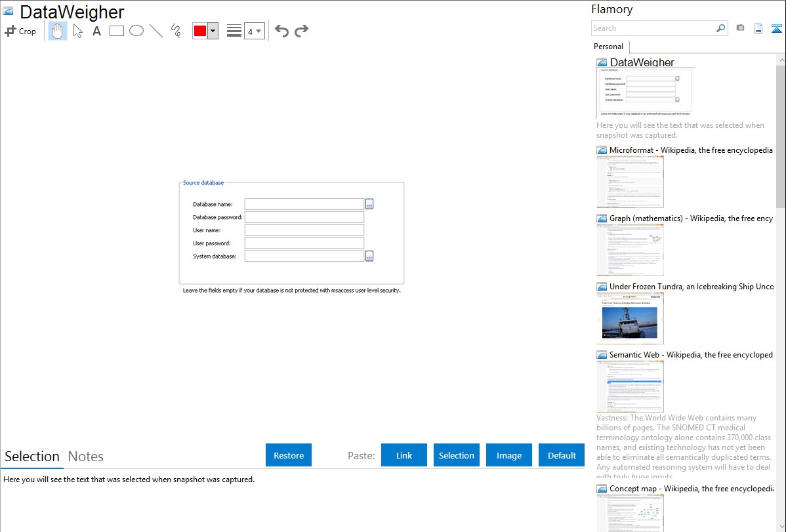Image resolution: width=786 pixels, height=532 pixels.
Task: Select the Graph (mathematics) - Wikipedia title
Action: click(691, 218)
